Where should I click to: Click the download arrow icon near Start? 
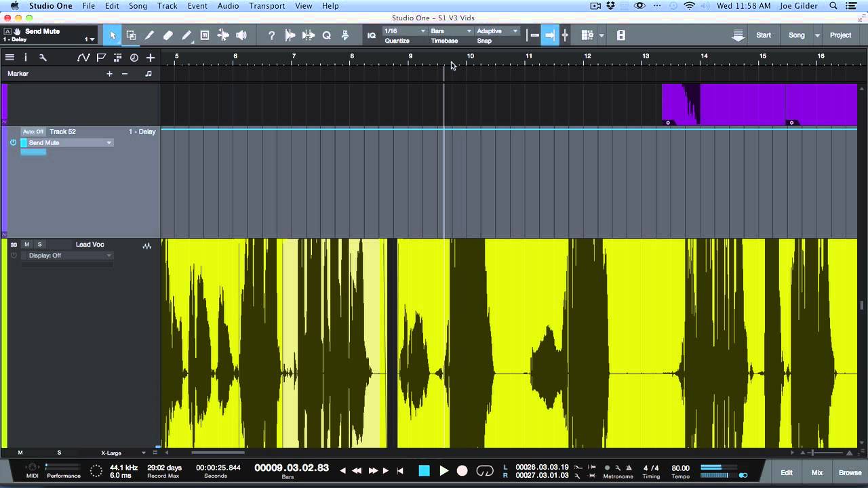(x=738, y=35)
